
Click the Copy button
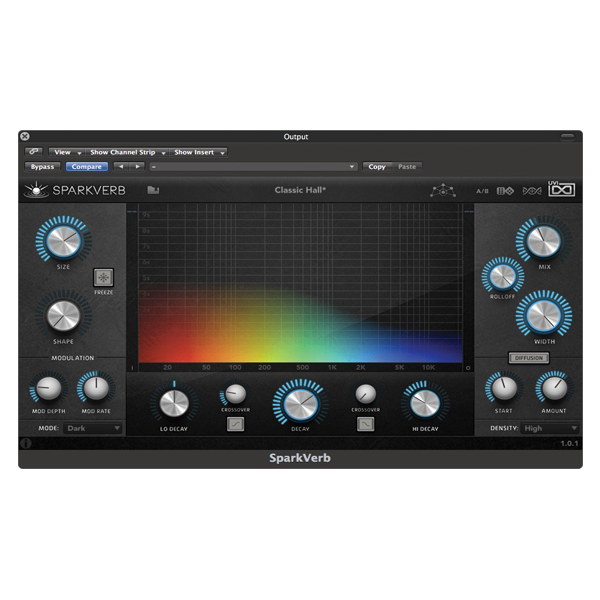tap(377, 167)
